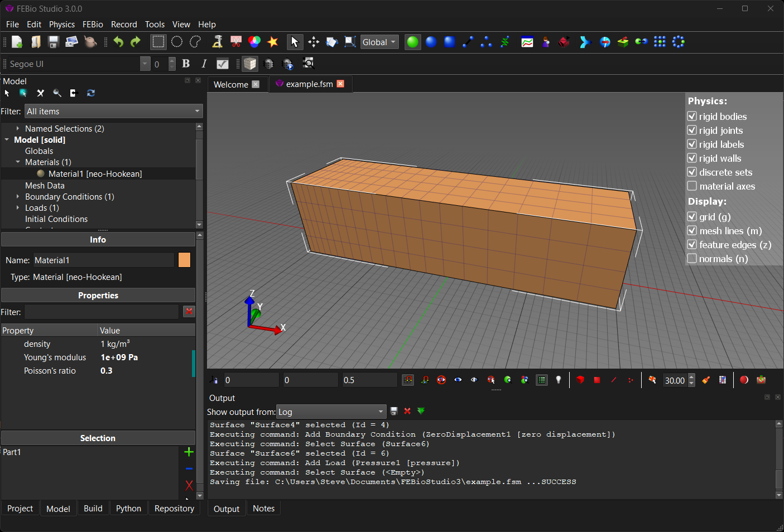Click the blue run arrow icon
Image resolution: width=784 pixels, height=532 pixels.
pyautogui.click(x=584, y=42)
